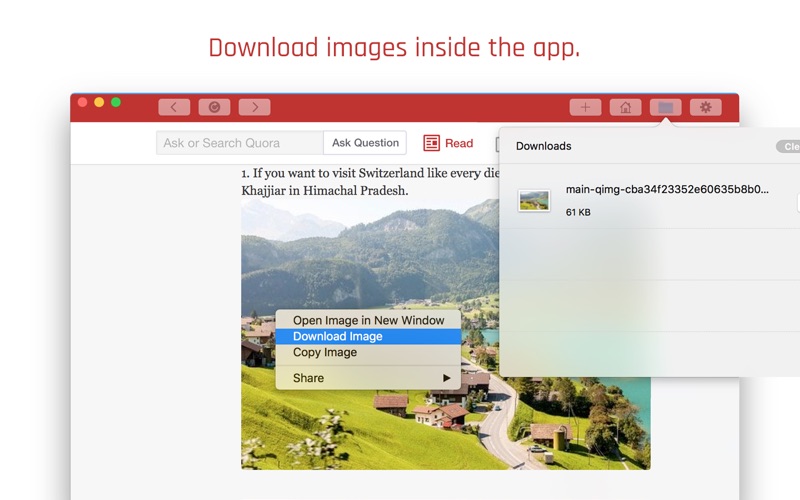Choose Open Image in New Window

click(x=368, y=320)
